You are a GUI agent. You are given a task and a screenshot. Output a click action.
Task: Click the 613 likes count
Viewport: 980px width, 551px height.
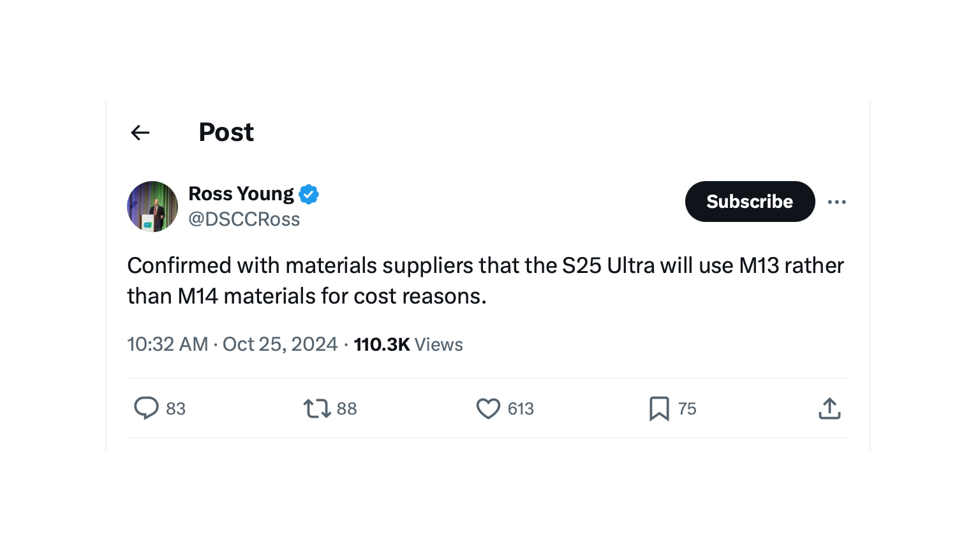click(x=521, y=409)
